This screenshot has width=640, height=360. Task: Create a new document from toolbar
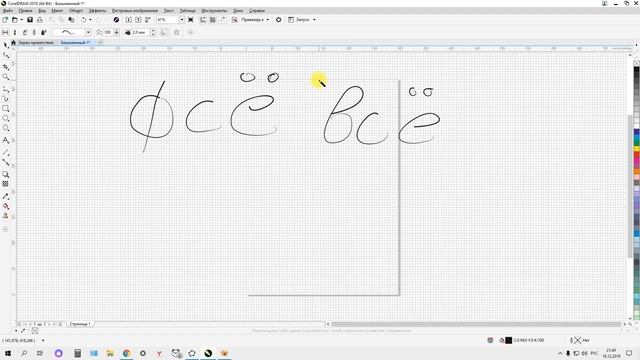tap(5, 20)
